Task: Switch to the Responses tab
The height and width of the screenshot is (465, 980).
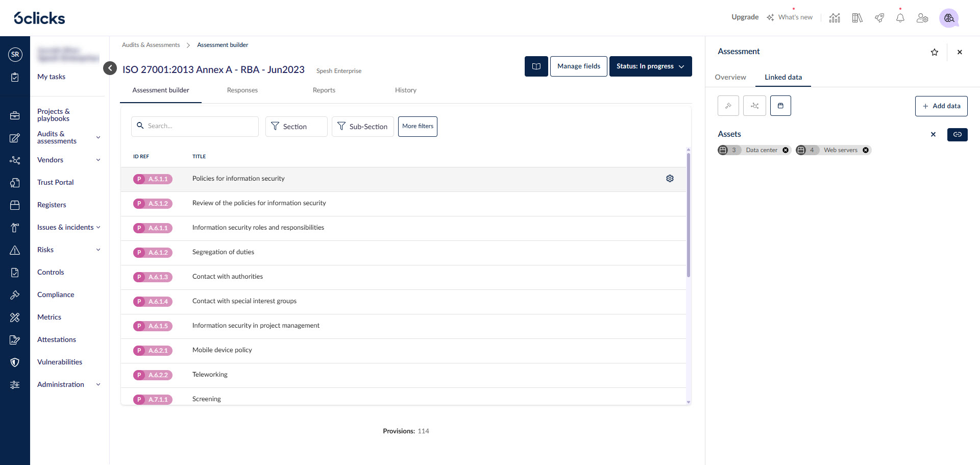Action: pyautogui.click(x=242, y=90)
